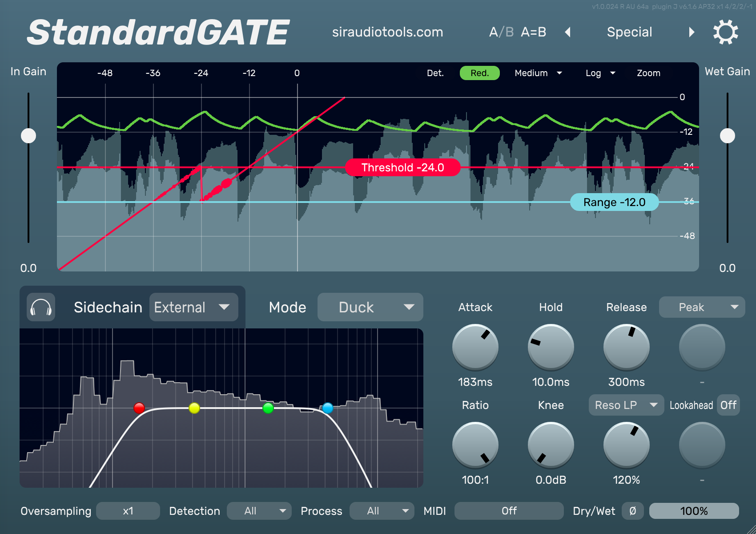Select the blue filter node
The height and width of the screenshot is (534, 756).
[328, 408]
